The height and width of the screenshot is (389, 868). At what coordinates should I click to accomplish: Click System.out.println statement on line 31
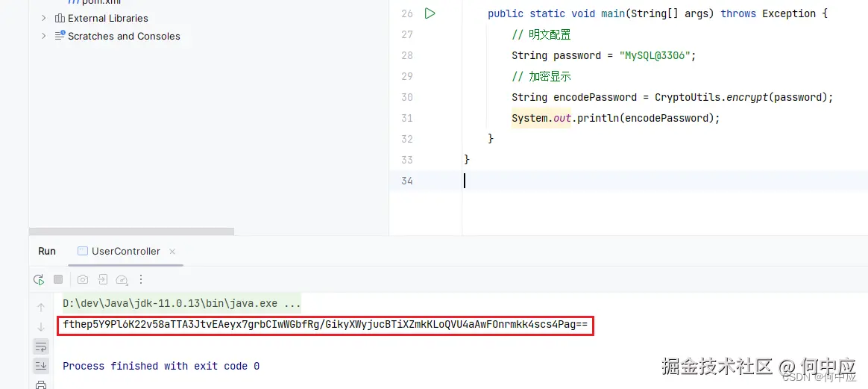pyautogui.click(x=615, y=119)
